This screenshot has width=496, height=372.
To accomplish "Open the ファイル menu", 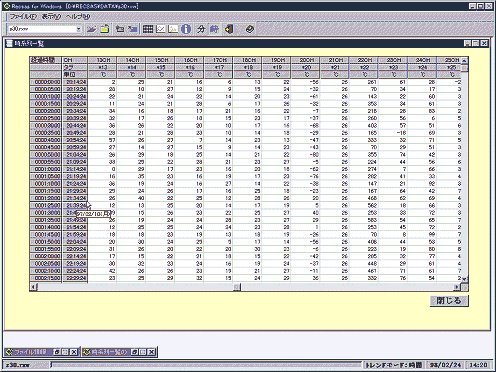I will [23, 16].
